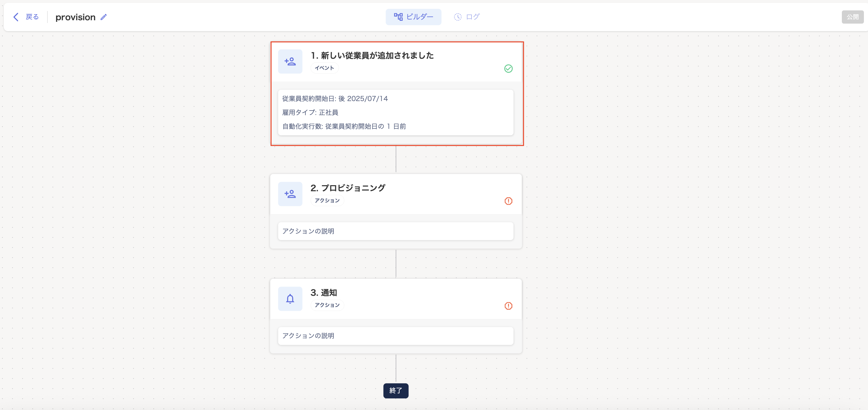The image size is (868, 410).
Task: Click アクション tag on プロビジョニング step
Action: [327, 201]
